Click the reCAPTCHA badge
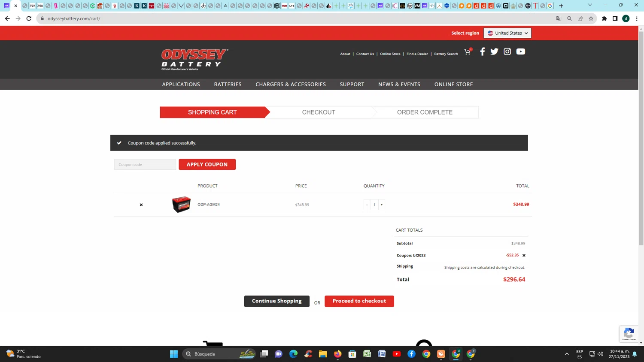Viewport: 644px width, 362px height. point(629,333)
